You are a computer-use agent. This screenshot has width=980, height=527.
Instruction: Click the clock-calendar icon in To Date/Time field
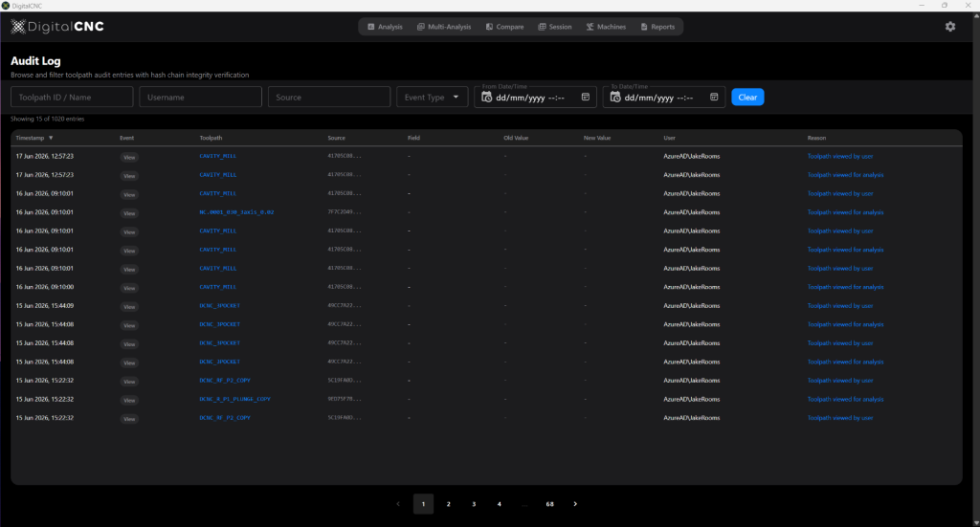(x=615, y=97)
